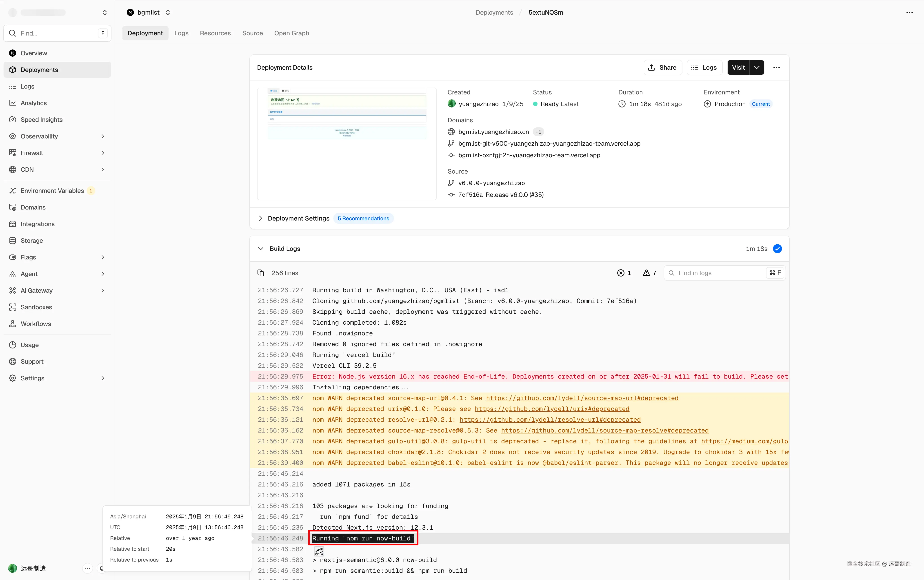924x580 pixels.
Task: Open Analytics in the sidebar
Action: [x=57, y=103]
